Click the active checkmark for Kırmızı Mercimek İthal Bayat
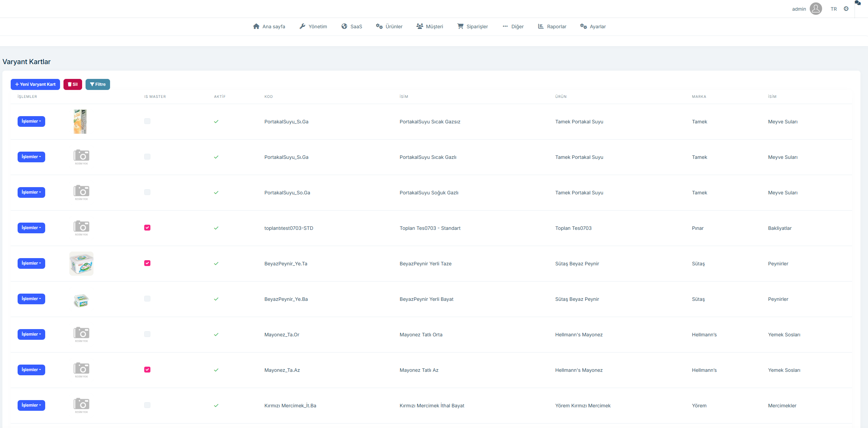The height and width of the screenshot is (428, 868). pyautogui.click(x=216, y=406)
